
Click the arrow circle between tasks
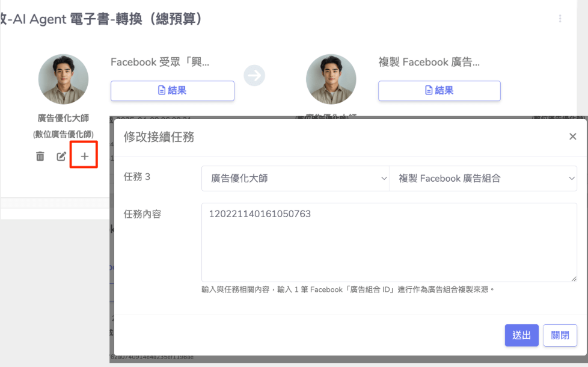coord(254,75)
